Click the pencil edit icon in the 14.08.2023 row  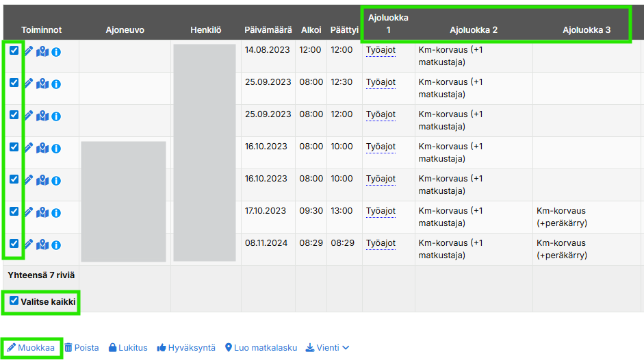28,51
